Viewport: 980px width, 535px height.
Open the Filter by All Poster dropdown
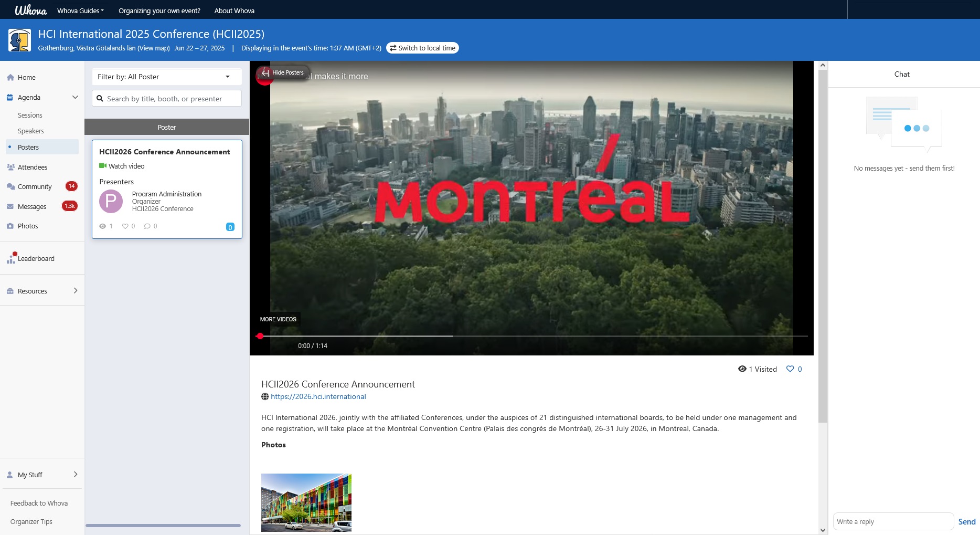tap(166, 77)
